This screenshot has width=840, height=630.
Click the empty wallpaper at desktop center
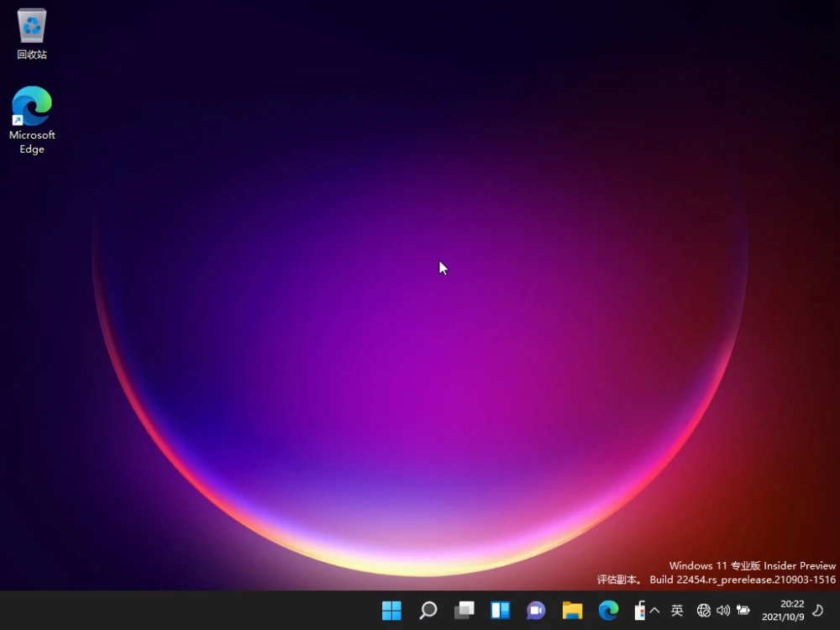(x=420, y=336)
